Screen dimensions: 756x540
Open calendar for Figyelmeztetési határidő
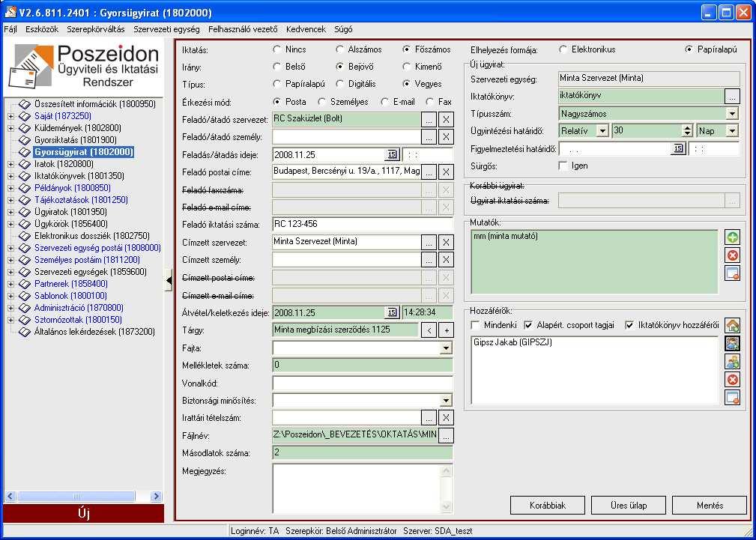(678, 148)
